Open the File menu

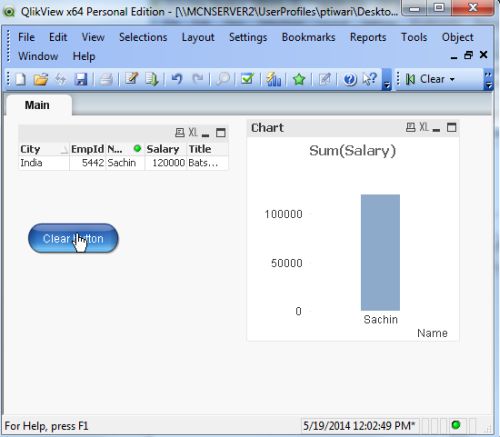coord(26,37)
